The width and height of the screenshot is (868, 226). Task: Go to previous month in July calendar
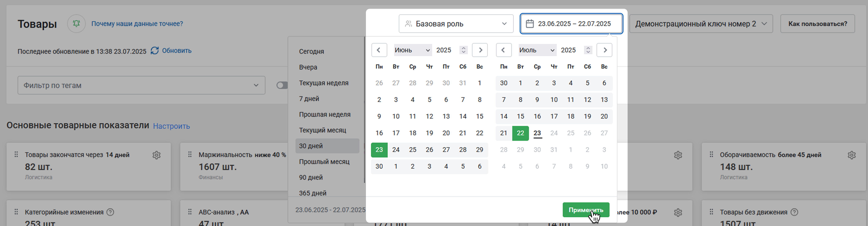(x=504, y=50)
